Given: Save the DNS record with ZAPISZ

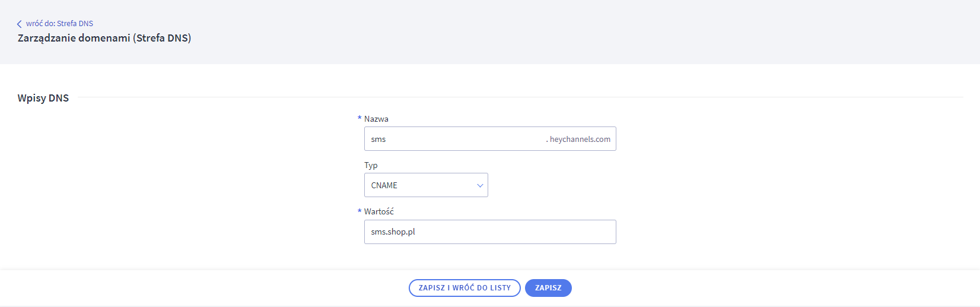Looking at the screenshot, I should pos(548,288).
